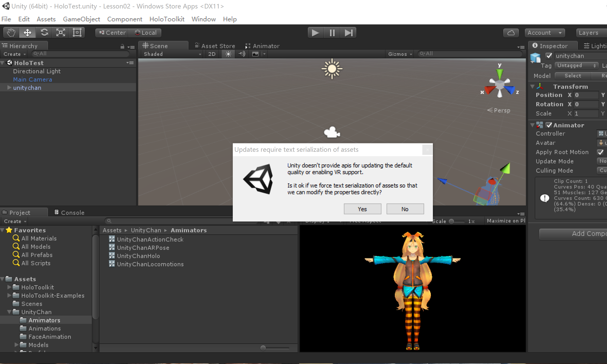Viewport: 607px width, 364px height.
Task: Open the Account dropdown
Action: point(544,33)
